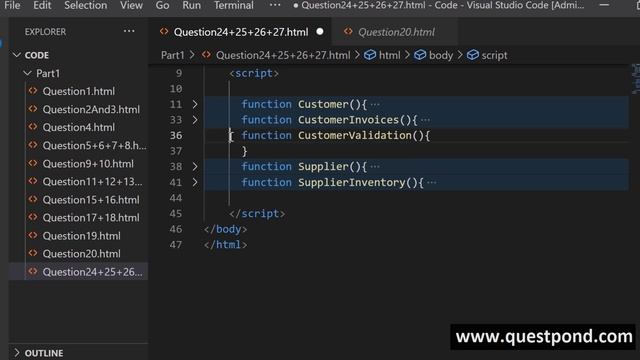Expand folded Customer function on line 11
Viewport: 640px width, 360px height.
tap(195, 104)
